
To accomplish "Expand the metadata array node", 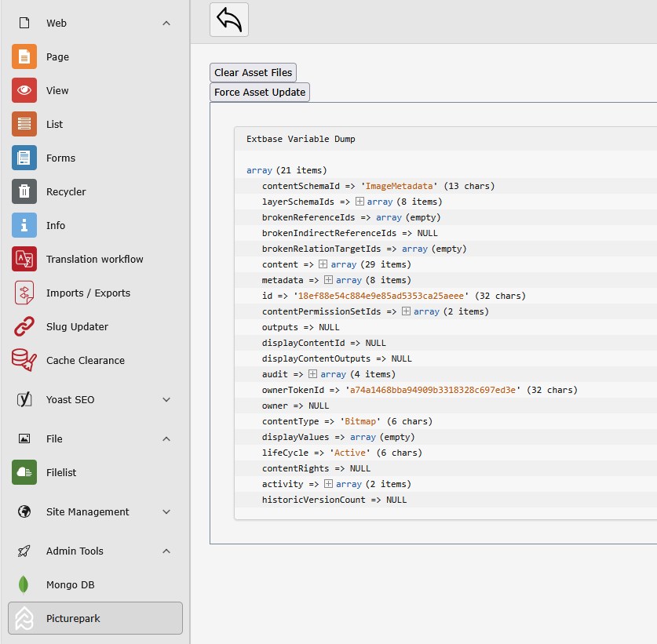I will (x=329, y=280).
